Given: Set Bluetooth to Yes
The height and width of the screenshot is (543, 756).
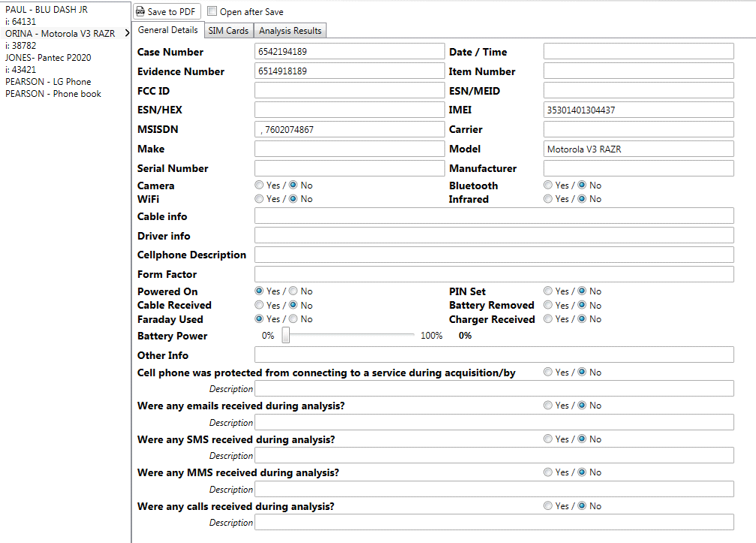Looking at the screenshot, I should (x=548, y=186).
